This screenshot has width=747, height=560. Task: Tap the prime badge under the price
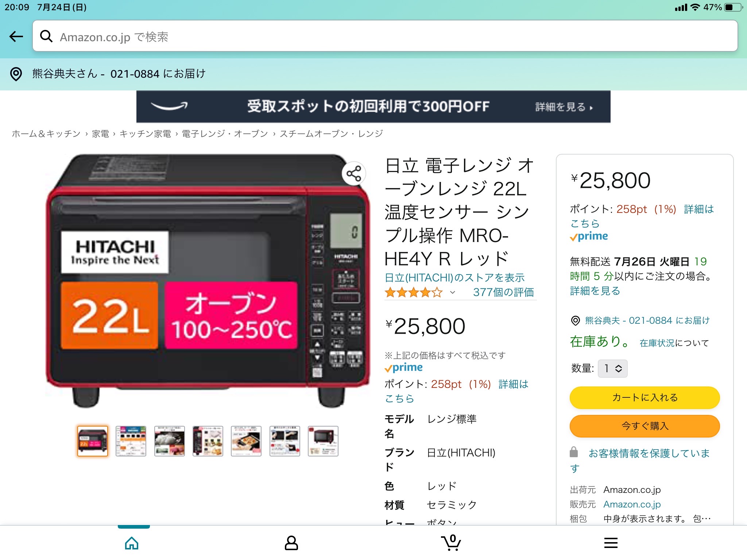point(404,367)
